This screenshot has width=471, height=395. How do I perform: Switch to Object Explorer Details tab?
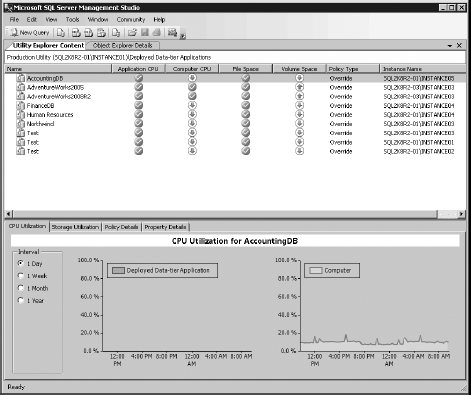coord(123,45)
